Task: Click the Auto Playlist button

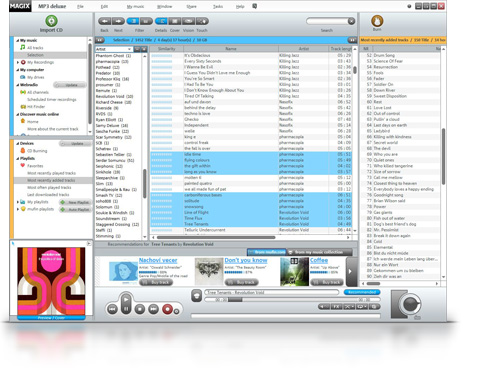Action: point(76,210)
